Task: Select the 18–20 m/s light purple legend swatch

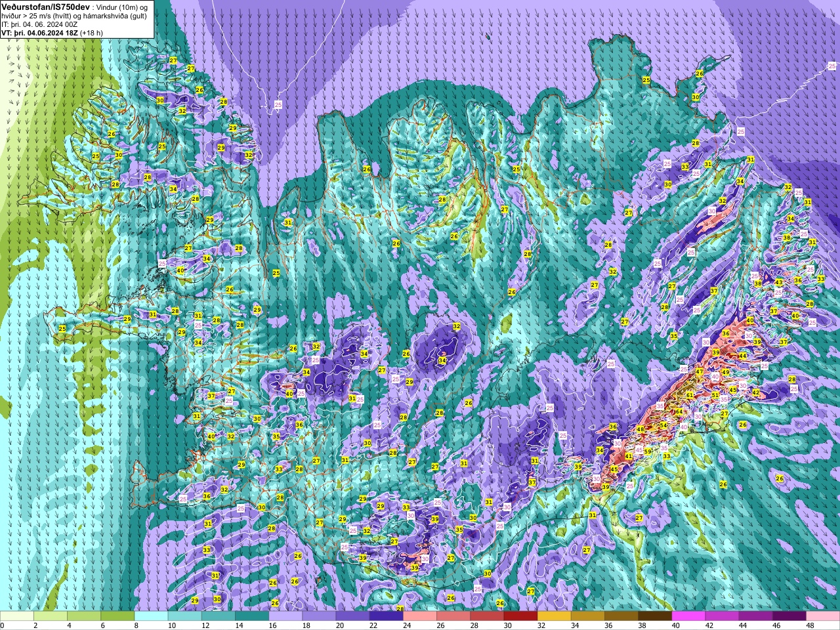Action: [x=318, y=616]
